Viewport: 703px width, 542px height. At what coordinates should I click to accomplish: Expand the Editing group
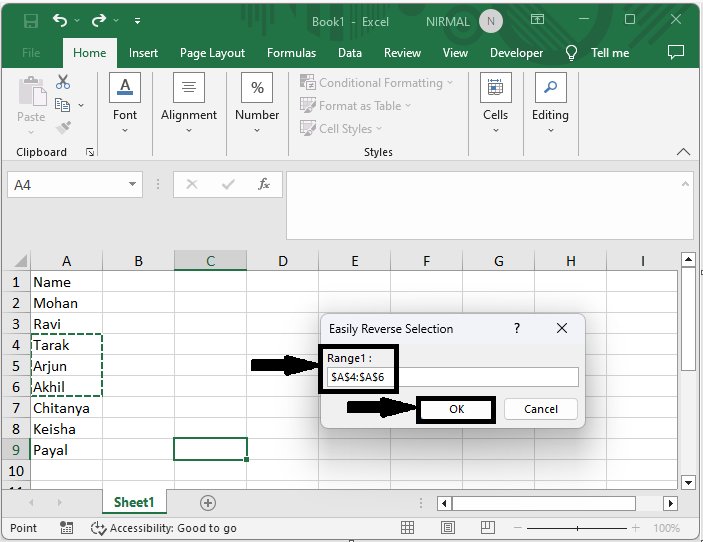pos(550,104)
